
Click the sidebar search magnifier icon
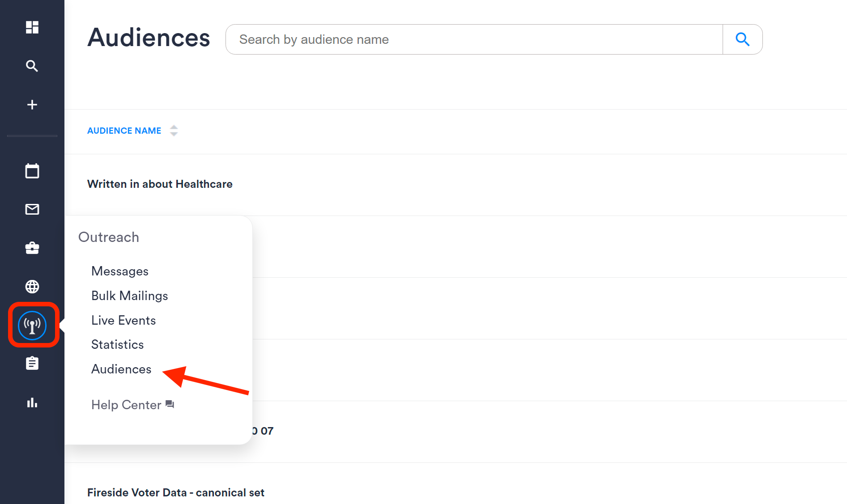pyautogui.click(x=32, y=66)
